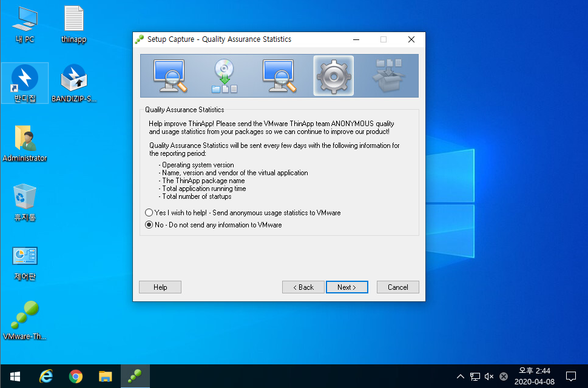This screenshot has width=588, height=388.
Task: Click the muted volume tray icon
Action: click(489, 376)
